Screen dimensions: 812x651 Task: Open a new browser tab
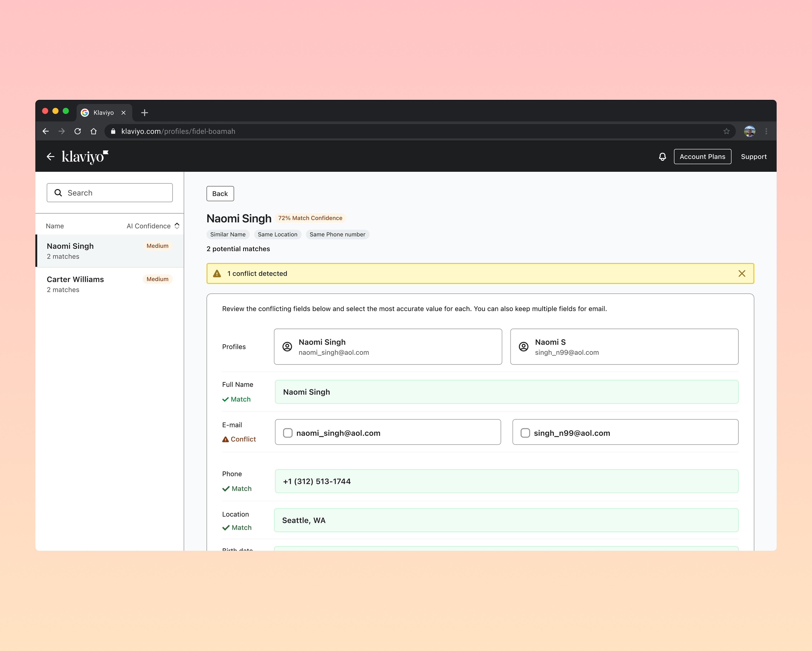144,113
